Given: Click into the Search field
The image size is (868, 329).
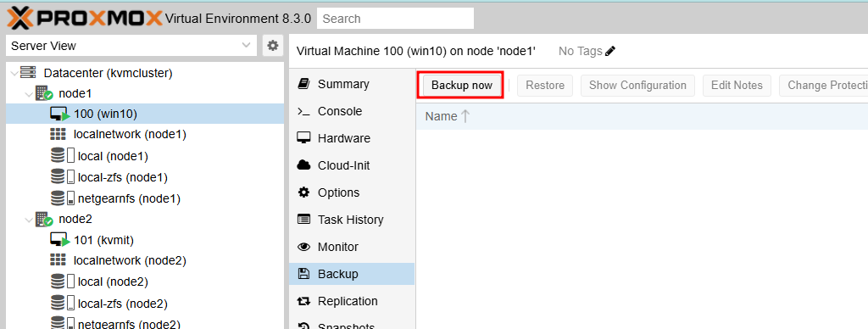Looking at the screenshot, I should 395,19.
